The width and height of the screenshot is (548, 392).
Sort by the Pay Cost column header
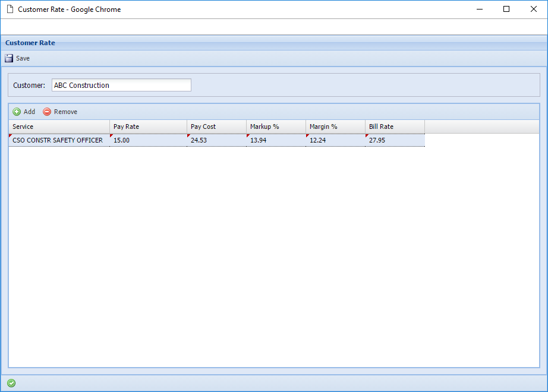216,127
